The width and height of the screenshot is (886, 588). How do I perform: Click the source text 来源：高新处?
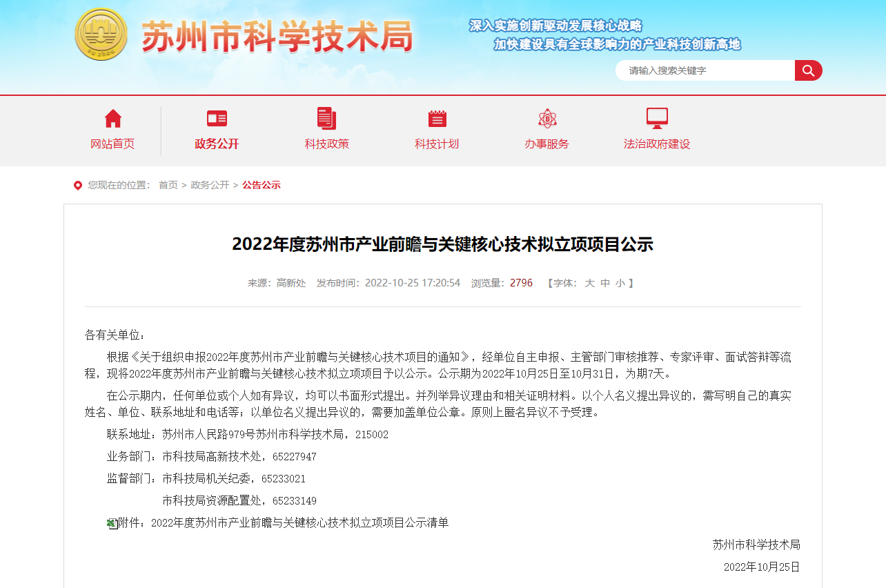click(277, 283)
